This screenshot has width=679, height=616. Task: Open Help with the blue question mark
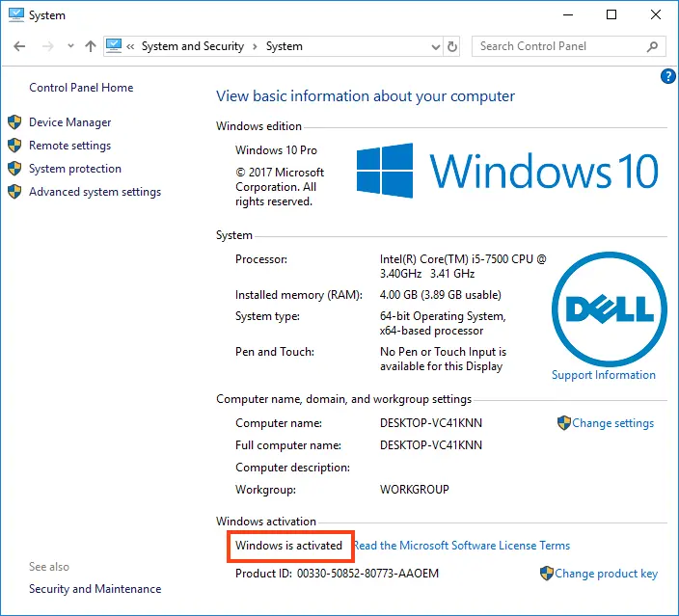[667, 76]
